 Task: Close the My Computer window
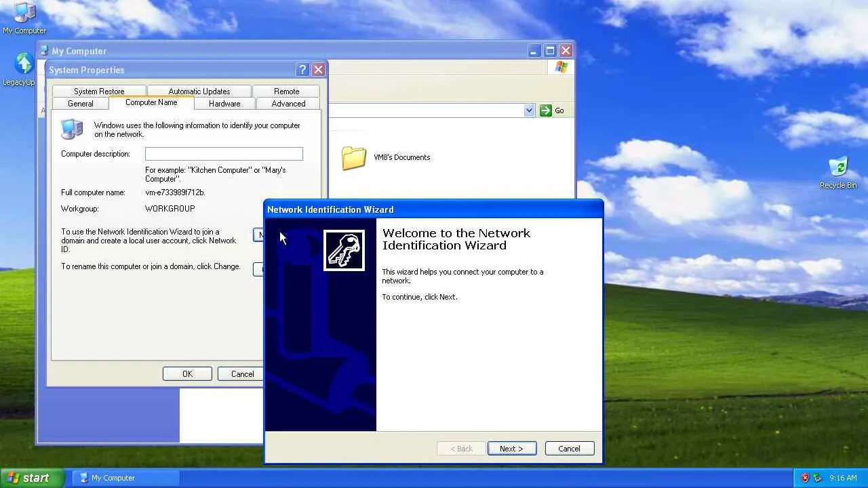pyautogui.click(x=566, y=51)
